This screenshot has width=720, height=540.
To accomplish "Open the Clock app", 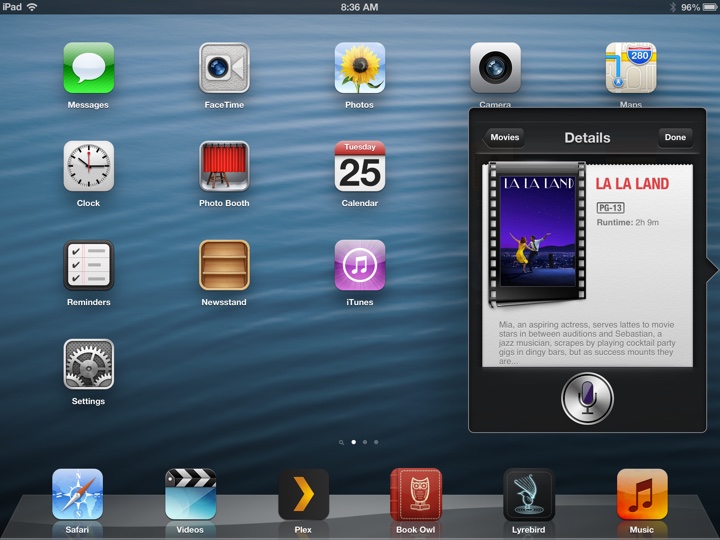I will [x=89, y=166].
